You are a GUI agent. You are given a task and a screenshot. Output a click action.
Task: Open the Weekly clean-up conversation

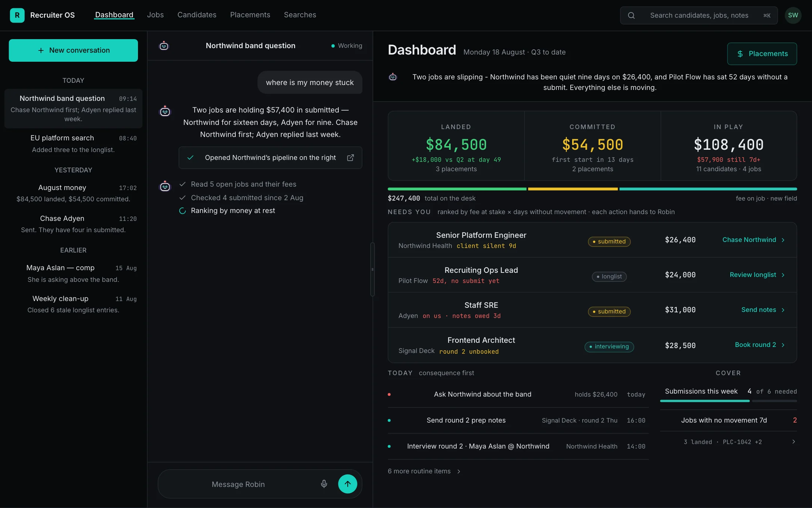click(x=73, y=304)
